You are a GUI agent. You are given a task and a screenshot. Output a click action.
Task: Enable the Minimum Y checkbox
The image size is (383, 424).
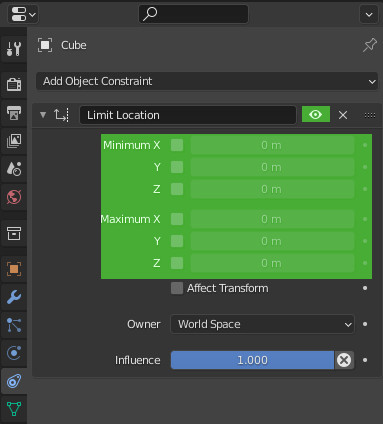[177, 167]
